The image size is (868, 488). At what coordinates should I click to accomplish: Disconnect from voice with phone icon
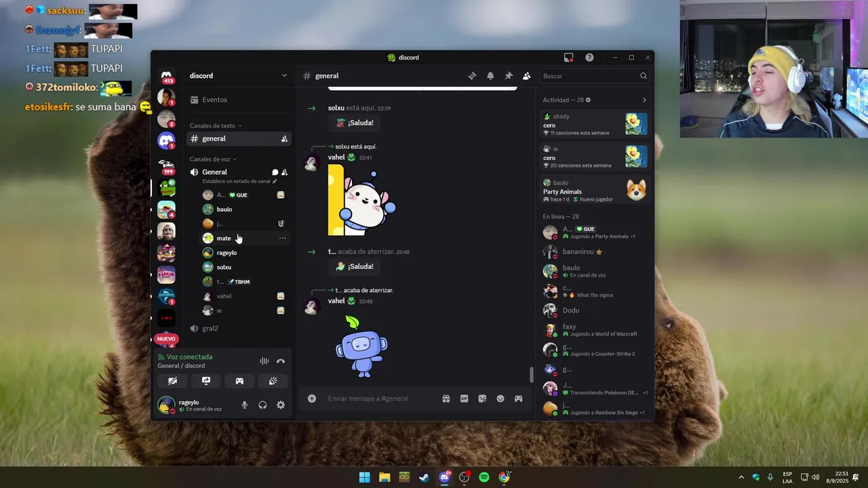pyautogui.click(x=281, y=361)
